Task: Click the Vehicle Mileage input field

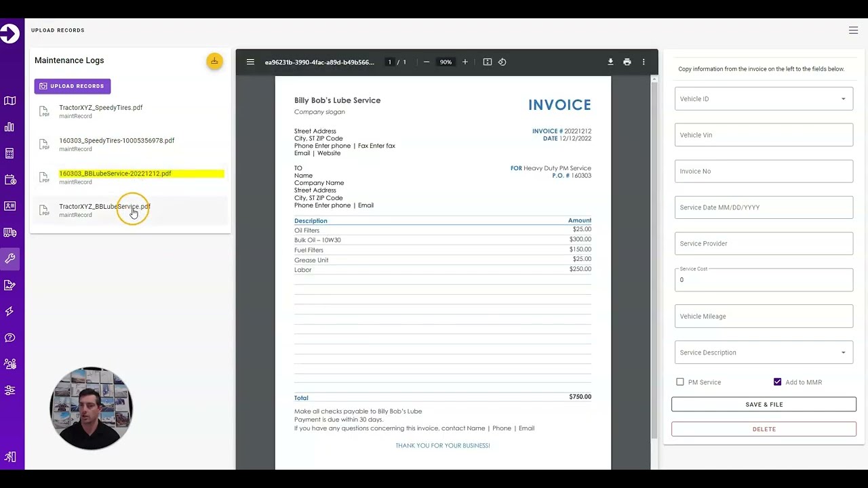Action: (764, 317)
